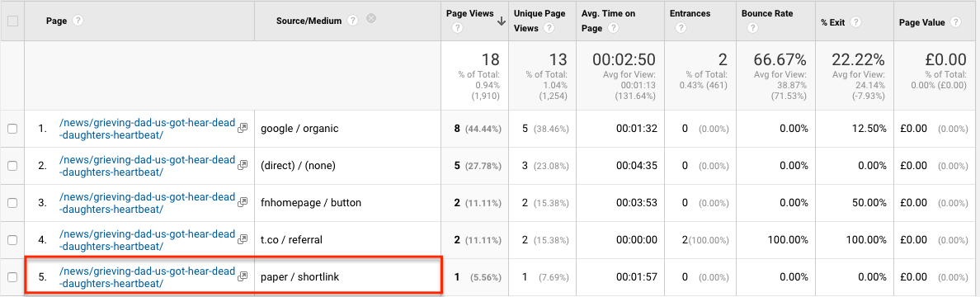Check the box for row 4 t.co / referral
The image size is (980, 297).
(x=12, y=239)
